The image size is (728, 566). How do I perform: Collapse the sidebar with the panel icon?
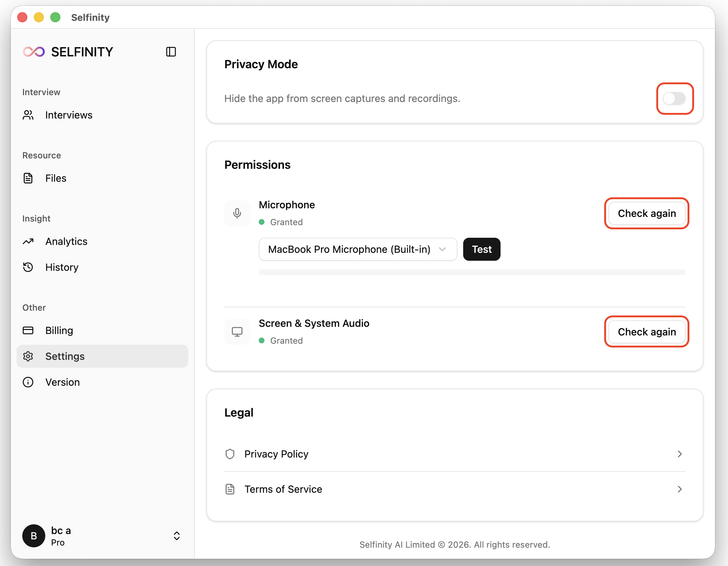[x=171, y=52]
